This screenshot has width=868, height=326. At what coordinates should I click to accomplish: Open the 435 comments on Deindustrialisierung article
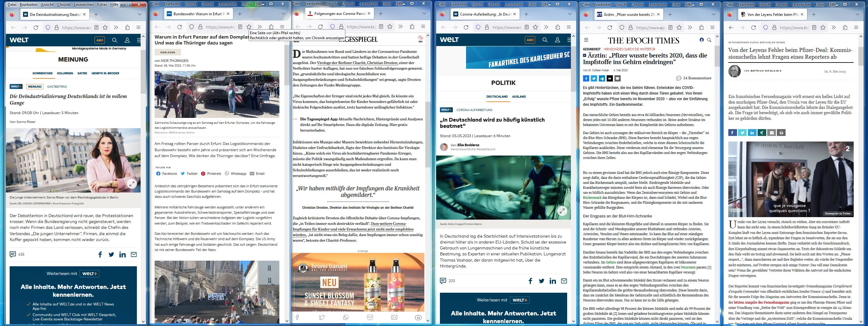(17, 254)
